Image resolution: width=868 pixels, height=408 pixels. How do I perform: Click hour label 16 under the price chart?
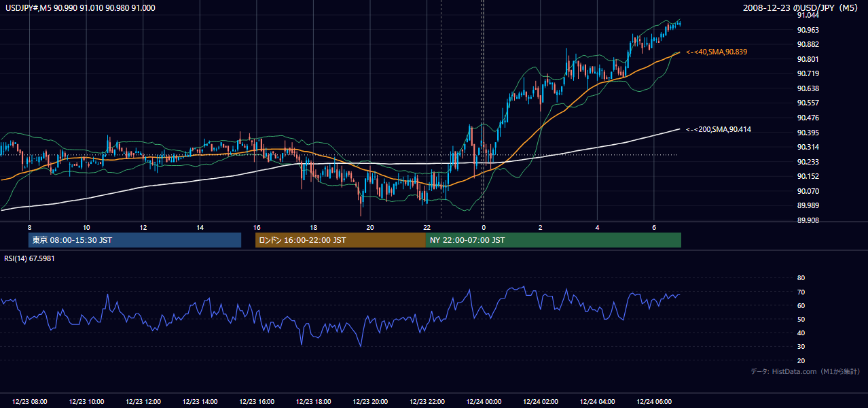(257, 227)
